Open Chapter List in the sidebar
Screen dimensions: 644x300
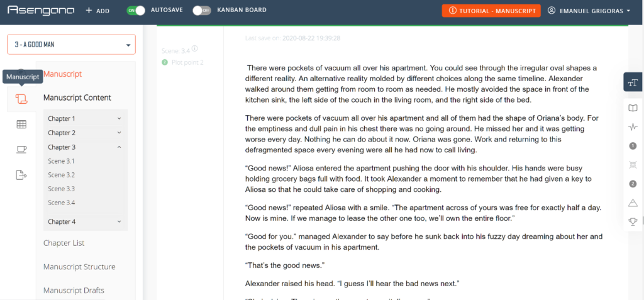64,243
